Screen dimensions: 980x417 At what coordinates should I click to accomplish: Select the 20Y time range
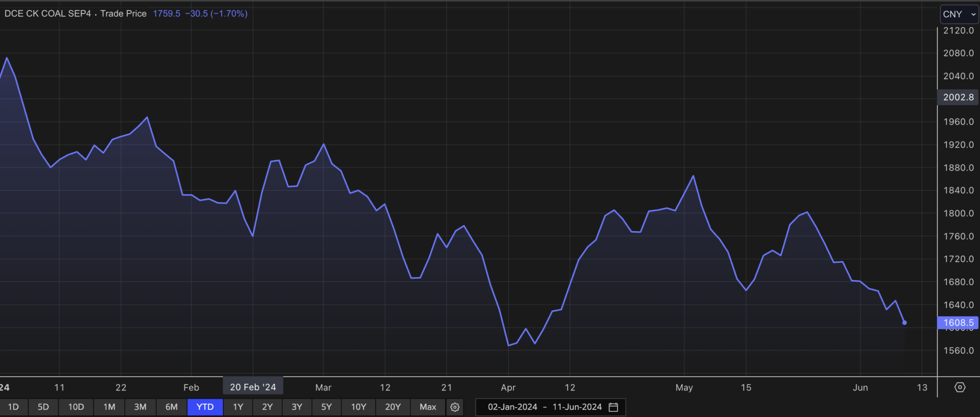[393, 407]
